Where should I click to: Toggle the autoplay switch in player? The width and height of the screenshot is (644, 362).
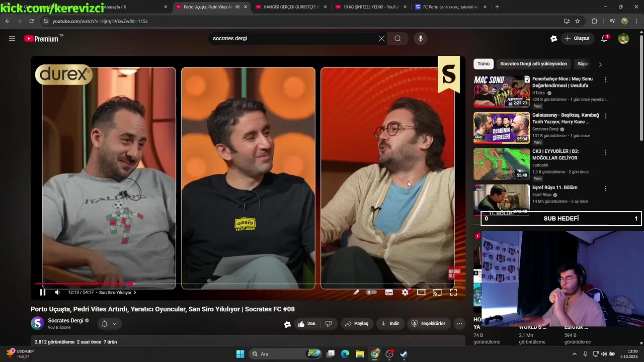coord(371,292)
